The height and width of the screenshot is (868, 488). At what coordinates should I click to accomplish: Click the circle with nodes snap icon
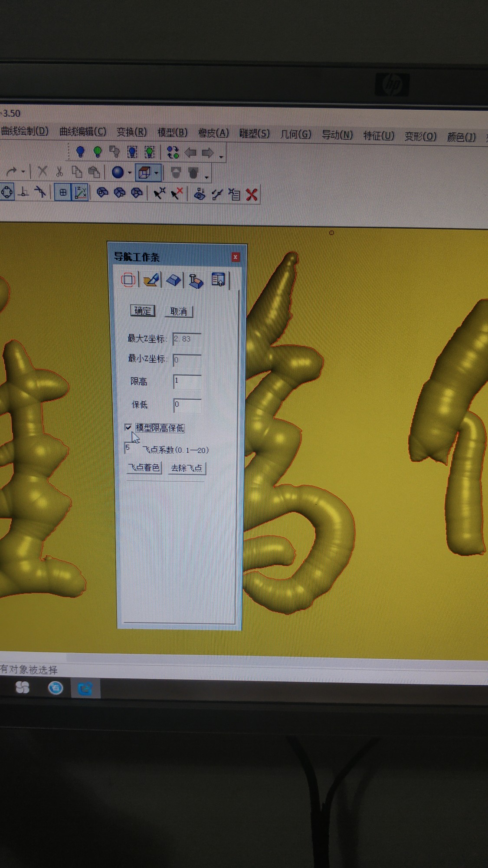[7, 192]
